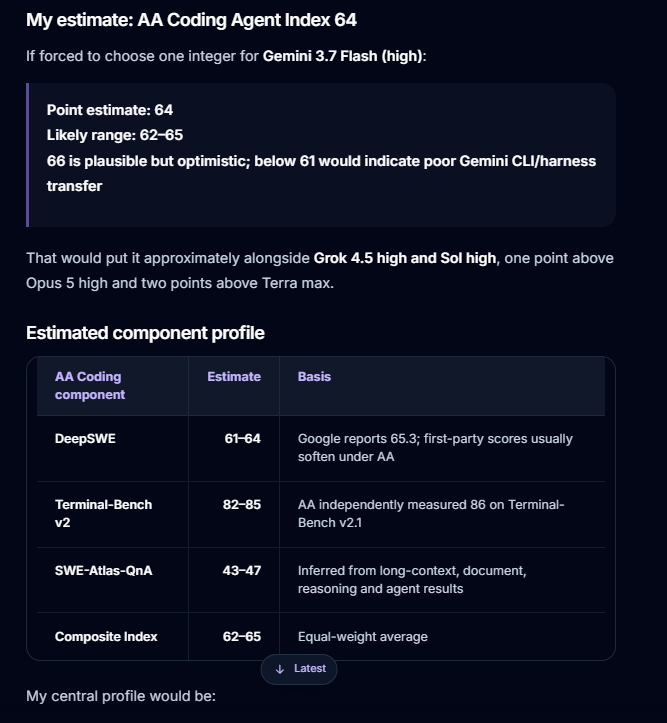Click the Estimated component profile heading

145,333
